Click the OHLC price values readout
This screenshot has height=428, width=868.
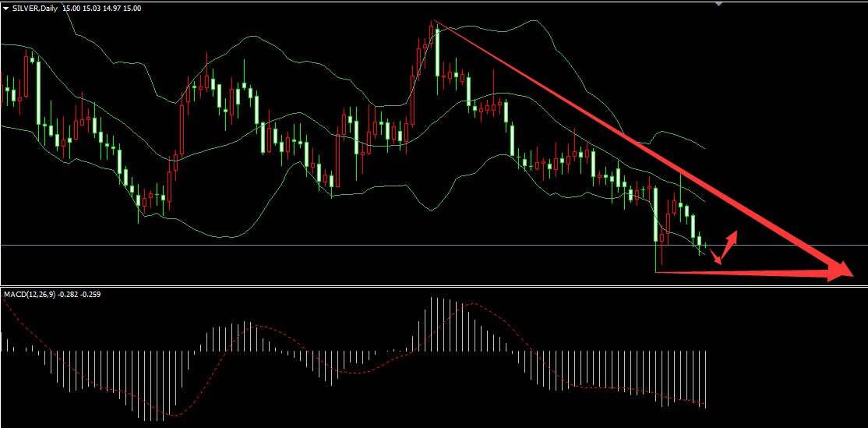[x=101, y=7]
